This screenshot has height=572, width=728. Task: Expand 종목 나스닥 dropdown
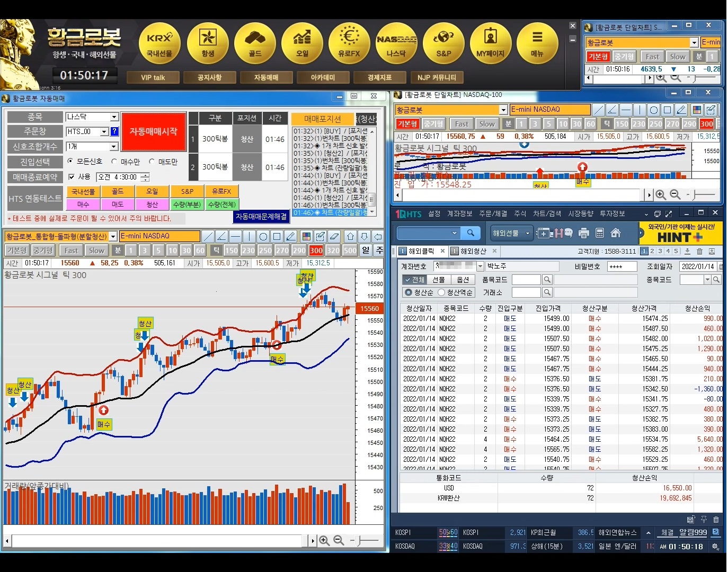point(114,117)
